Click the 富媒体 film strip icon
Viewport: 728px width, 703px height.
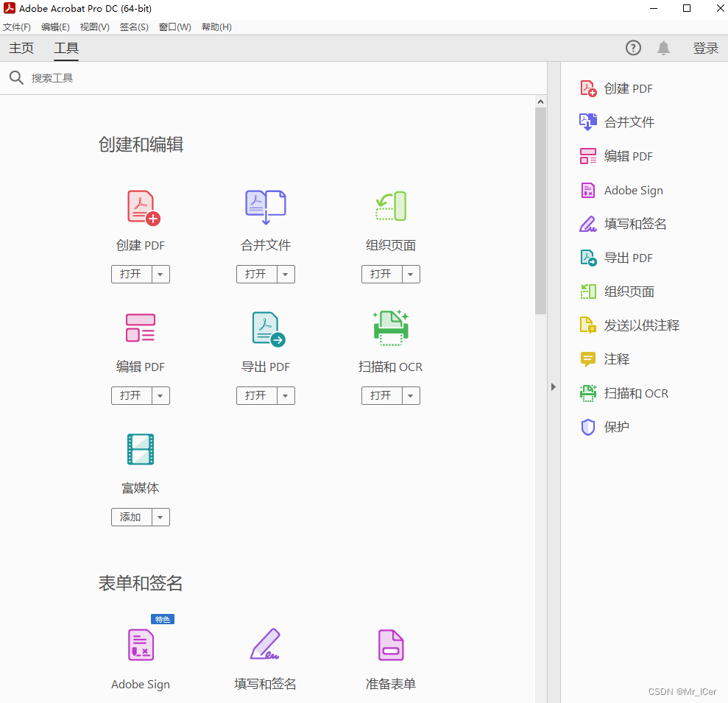point(140,449)
